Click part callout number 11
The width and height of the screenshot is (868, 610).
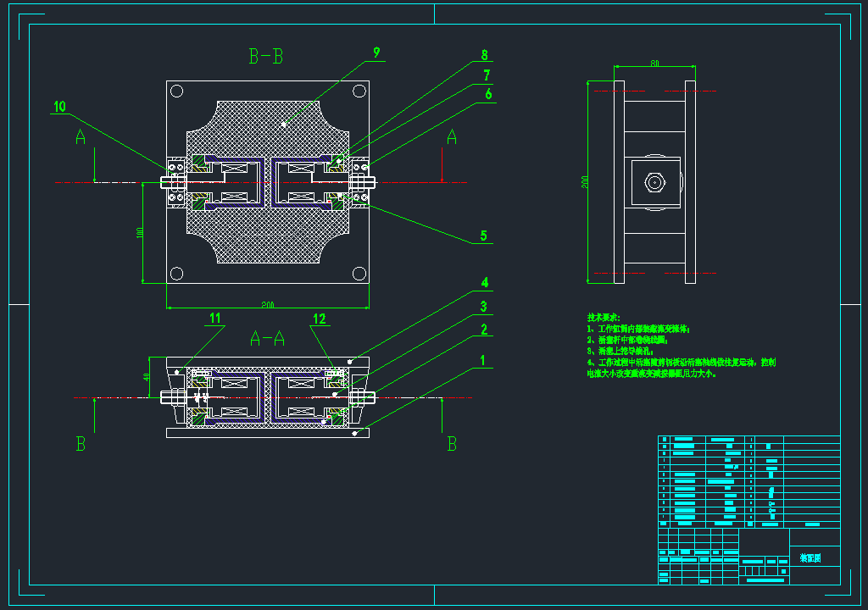point(215,319)
